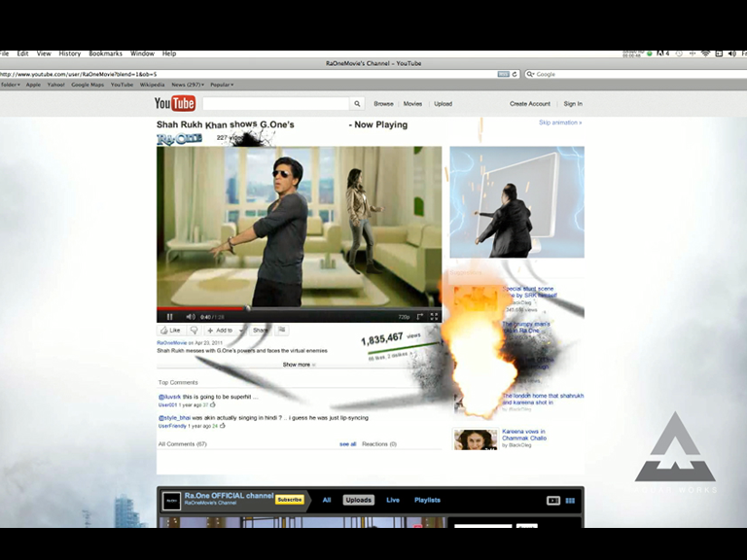Open Kareena vows in Chammak Challo video link
Image resolution: width=747 pixels, height=560 pixels.
[524, 435]
